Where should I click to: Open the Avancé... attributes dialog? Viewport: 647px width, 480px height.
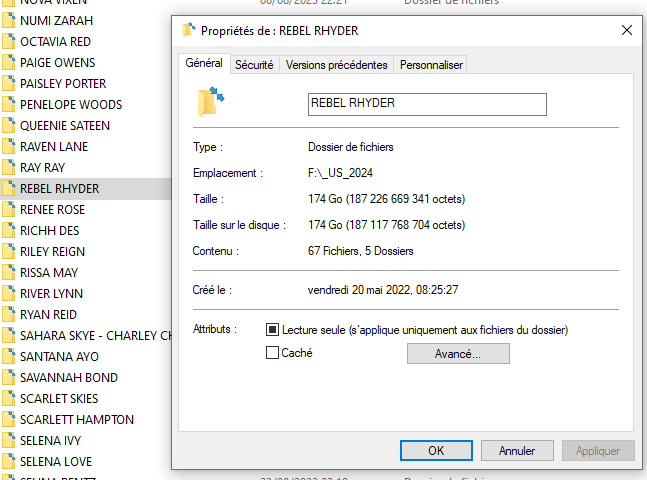(458, 354)
